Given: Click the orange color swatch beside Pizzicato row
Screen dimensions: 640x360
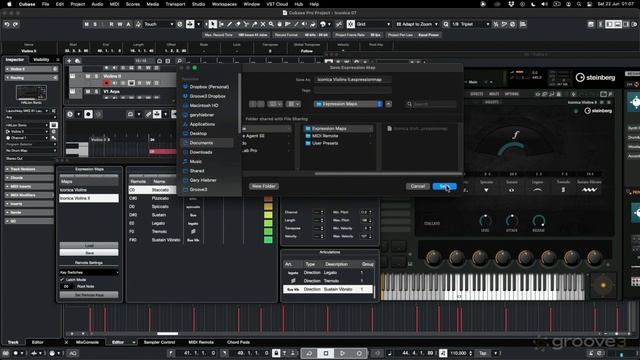Looking at the screenshot, I should [268, 199].
